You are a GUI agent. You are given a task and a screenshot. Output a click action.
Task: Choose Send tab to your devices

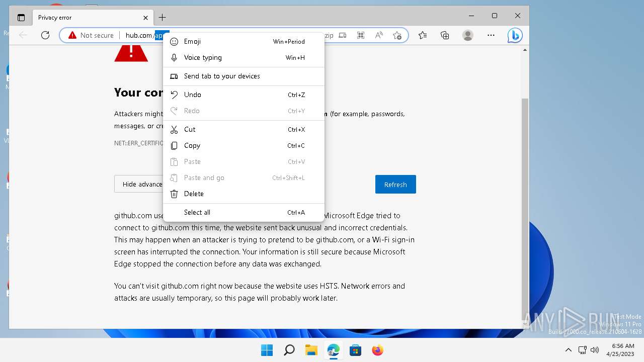[244, 76]
